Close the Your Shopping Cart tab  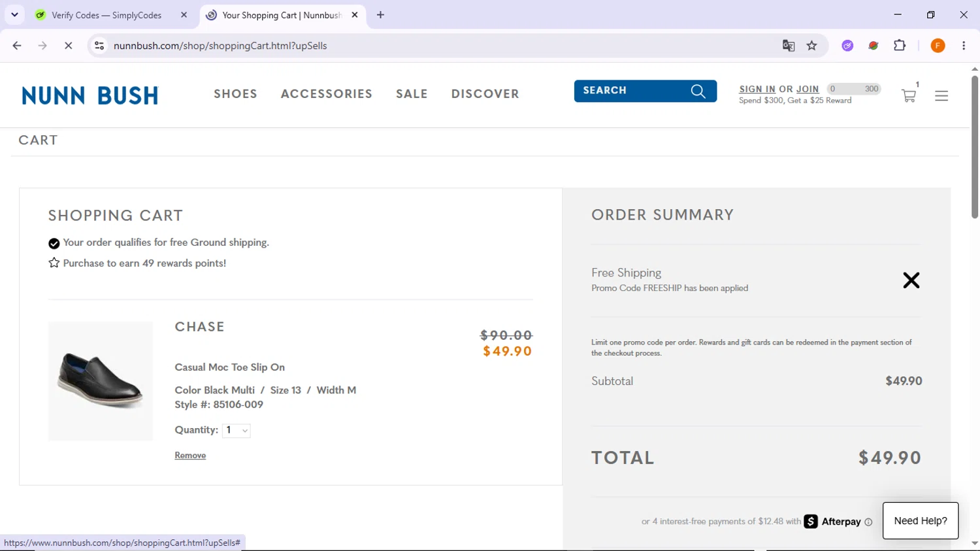(x=355, y=15)
